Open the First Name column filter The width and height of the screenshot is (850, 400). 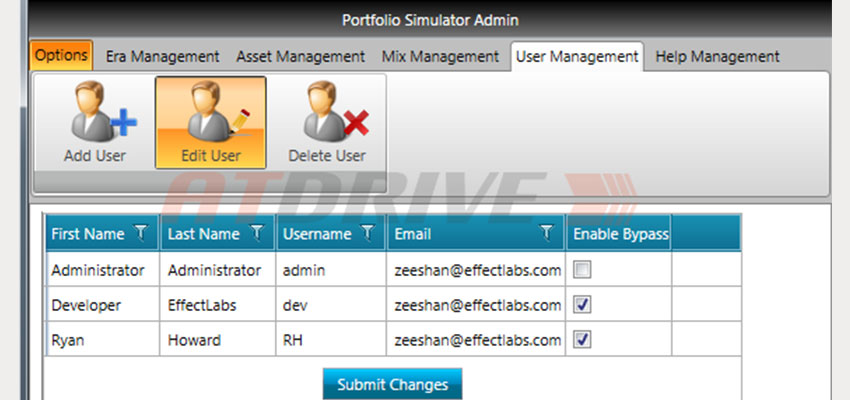tap(141, 234)
